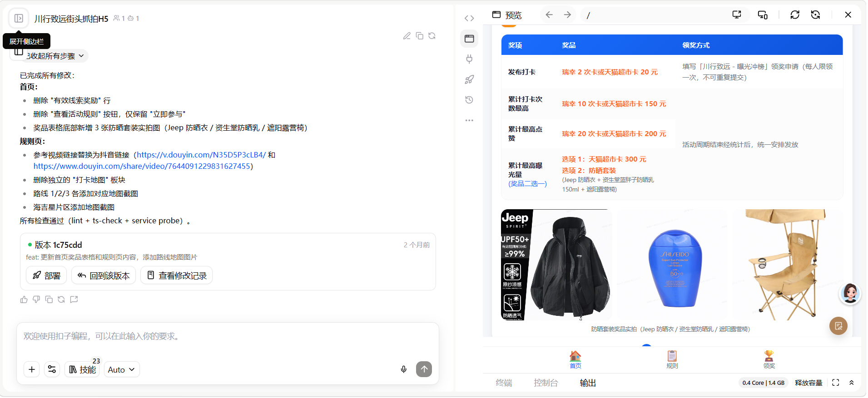Open the 规则 tab in preview

pos(672,359)
